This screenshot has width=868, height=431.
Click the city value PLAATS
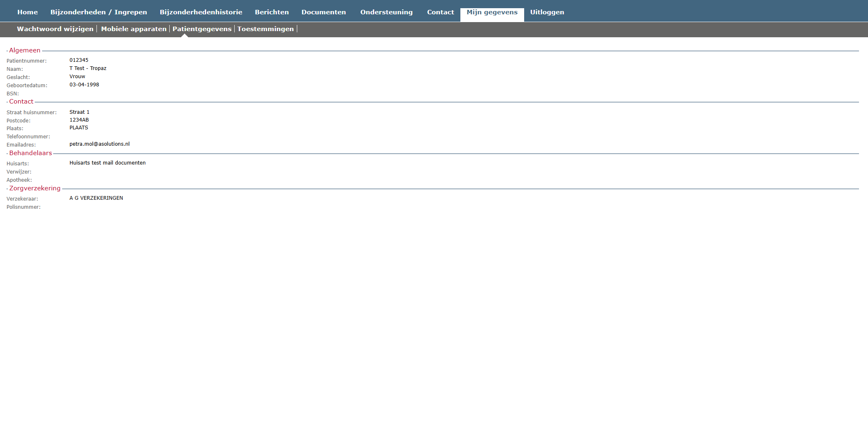[x=79, y=128]
